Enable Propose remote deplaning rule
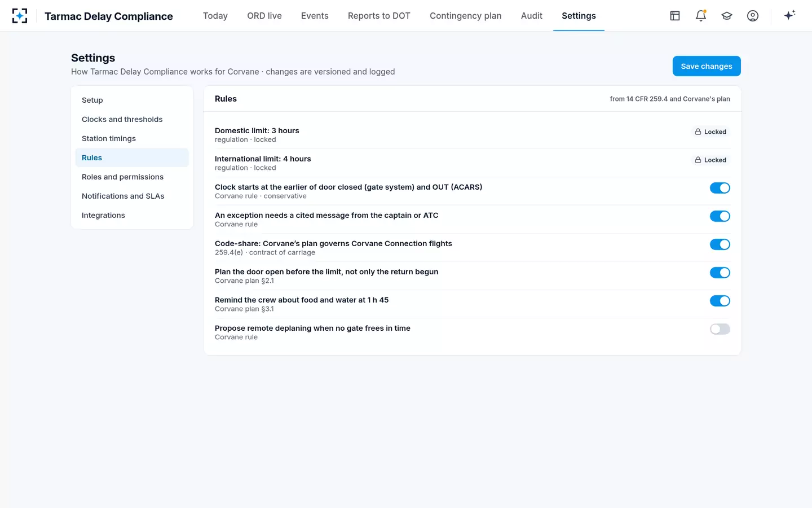This screenshot has width=812, height=508. 720,329
